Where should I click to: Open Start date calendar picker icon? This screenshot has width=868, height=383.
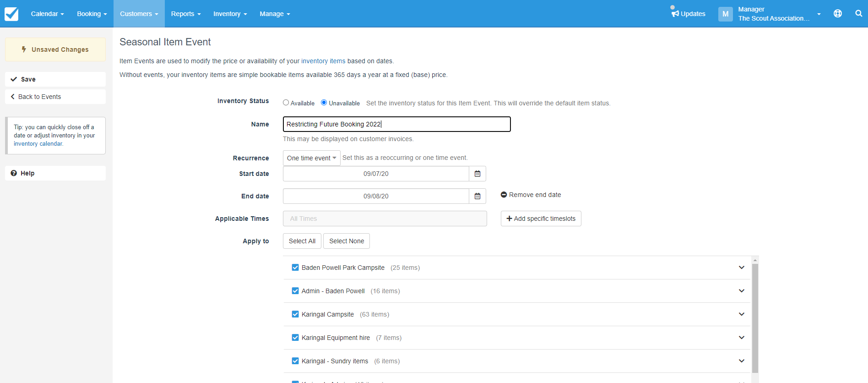coord(477,174)
